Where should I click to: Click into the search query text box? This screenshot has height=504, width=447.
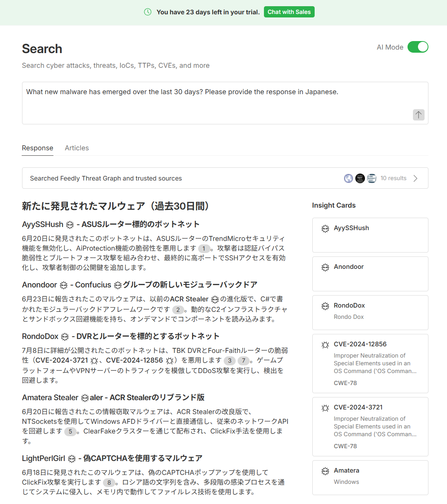pos(225,103)
